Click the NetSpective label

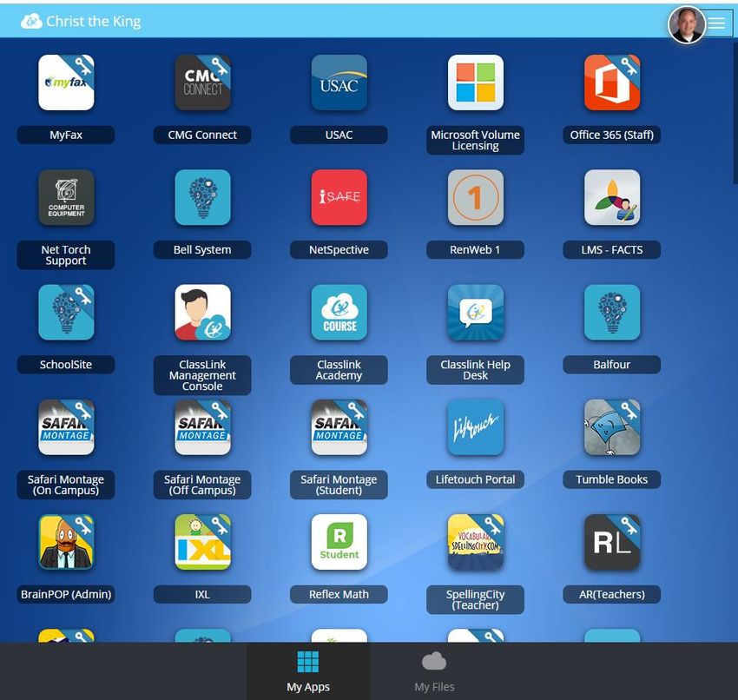tap(339, 250)
